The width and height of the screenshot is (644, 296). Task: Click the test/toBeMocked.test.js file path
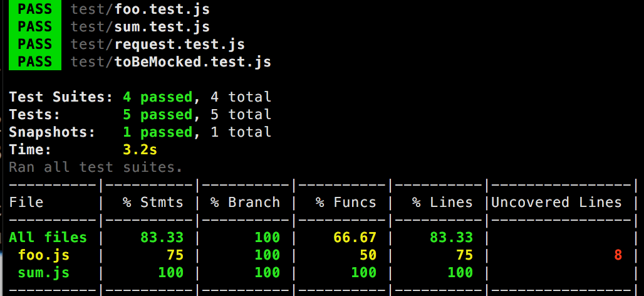coord(170,61)
